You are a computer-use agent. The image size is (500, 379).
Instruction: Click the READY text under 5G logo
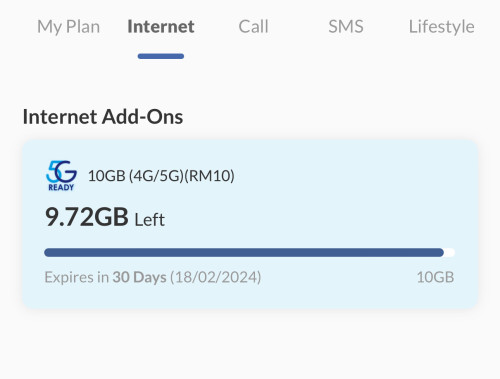coord(61,187)
